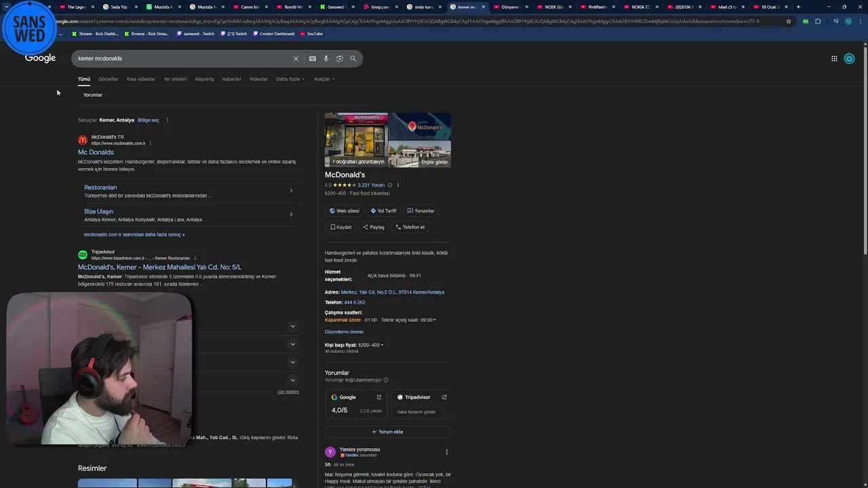The image size is (868, 488).
Task: Switch to the Görseller tab
Action: 108,79
